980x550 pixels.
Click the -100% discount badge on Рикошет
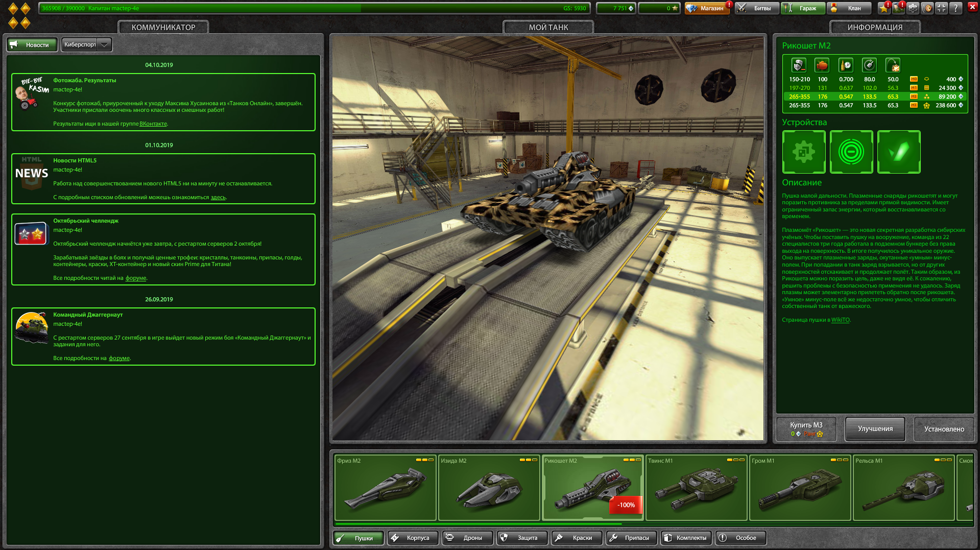[626, 505]
